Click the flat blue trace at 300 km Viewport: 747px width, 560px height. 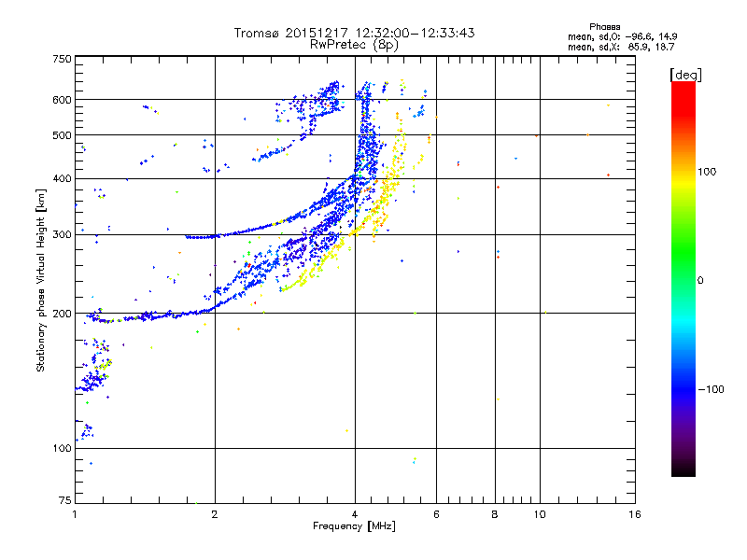203,237
